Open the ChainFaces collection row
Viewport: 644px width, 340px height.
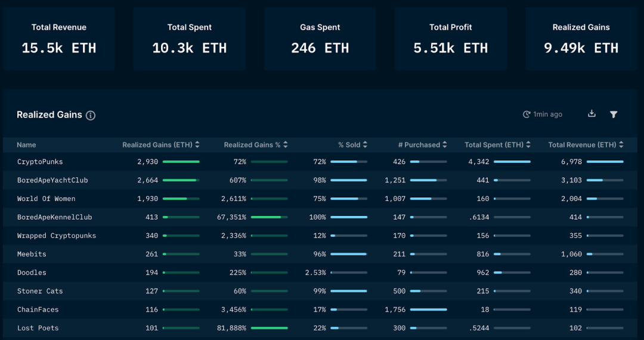click(x=320, y=310)
